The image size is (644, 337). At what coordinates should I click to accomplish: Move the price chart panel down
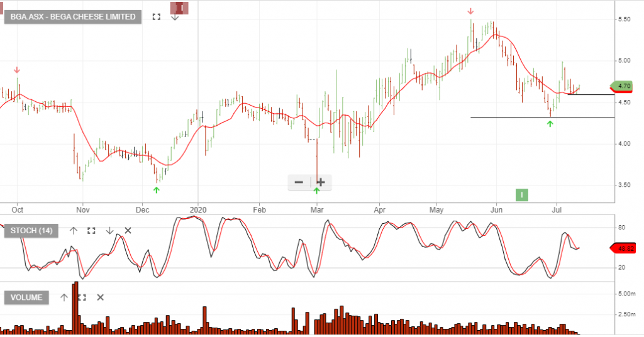coord(175,17)
